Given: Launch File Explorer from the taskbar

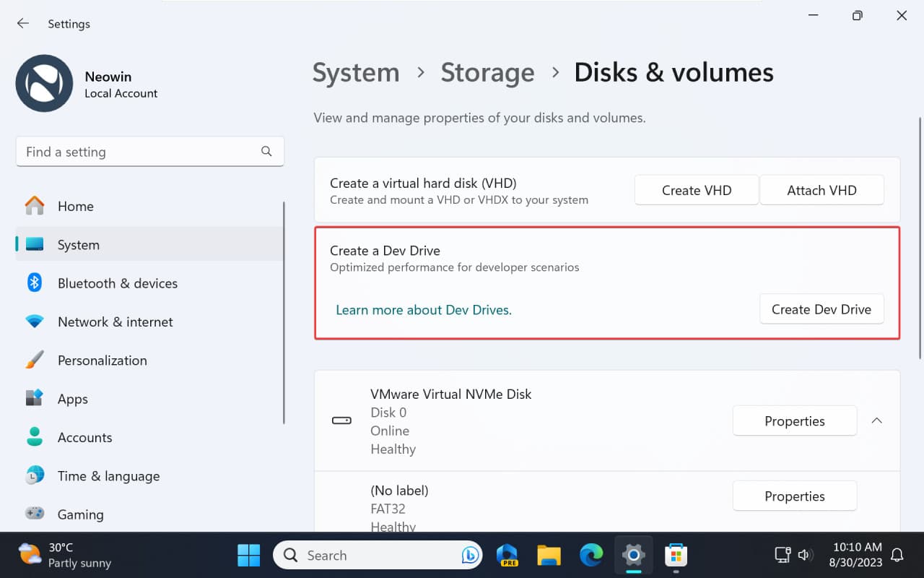Looking at the screenshot, I should (x=549, y=555).
